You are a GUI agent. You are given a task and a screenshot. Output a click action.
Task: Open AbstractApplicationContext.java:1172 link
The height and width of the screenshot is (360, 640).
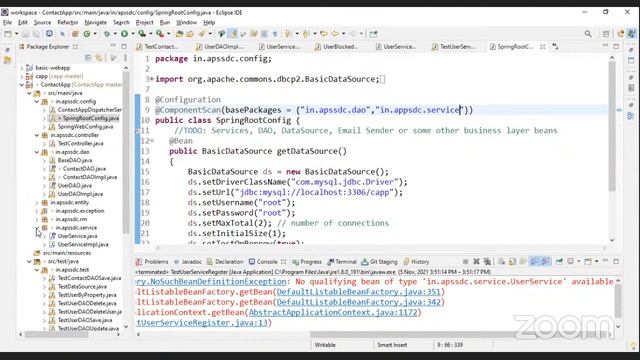point(333,312)
